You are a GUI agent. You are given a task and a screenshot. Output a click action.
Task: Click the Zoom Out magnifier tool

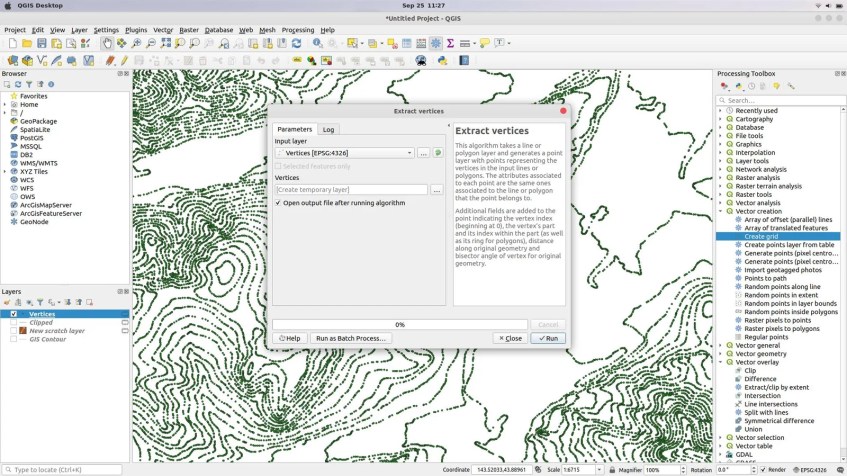tap(151, 43)
